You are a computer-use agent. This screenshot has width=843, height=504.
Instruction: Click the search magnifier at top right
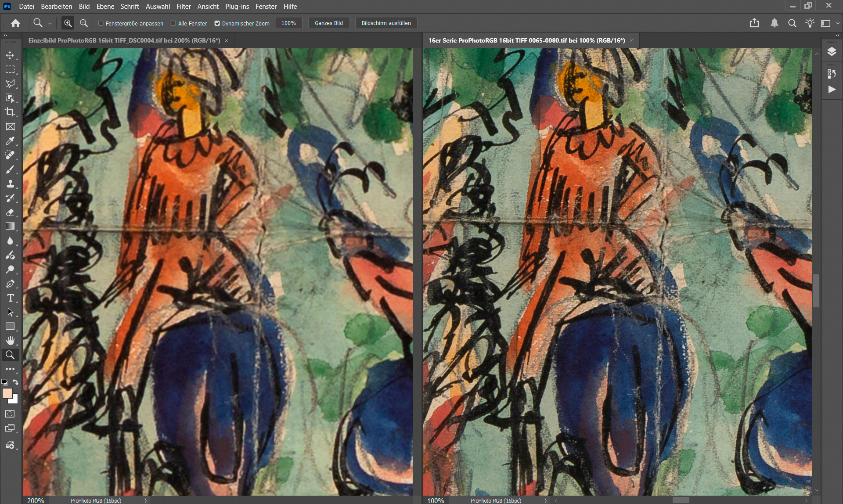tap(792, 23)
